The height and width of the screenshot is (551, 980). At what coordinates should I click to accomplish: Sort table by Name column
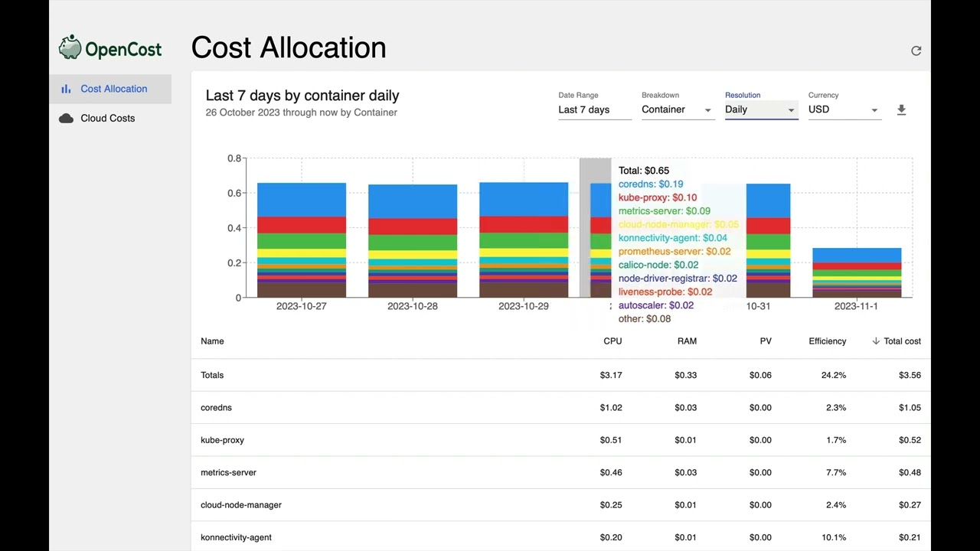[x=212, y=341]
